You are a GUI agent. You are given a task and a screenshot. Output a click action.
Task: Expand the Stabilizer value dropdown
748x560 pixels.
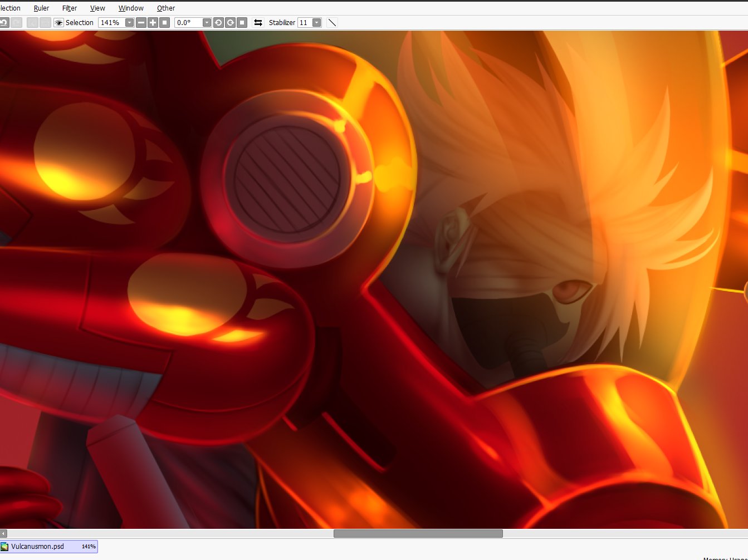pyautogui.click(x=316, y=23)
